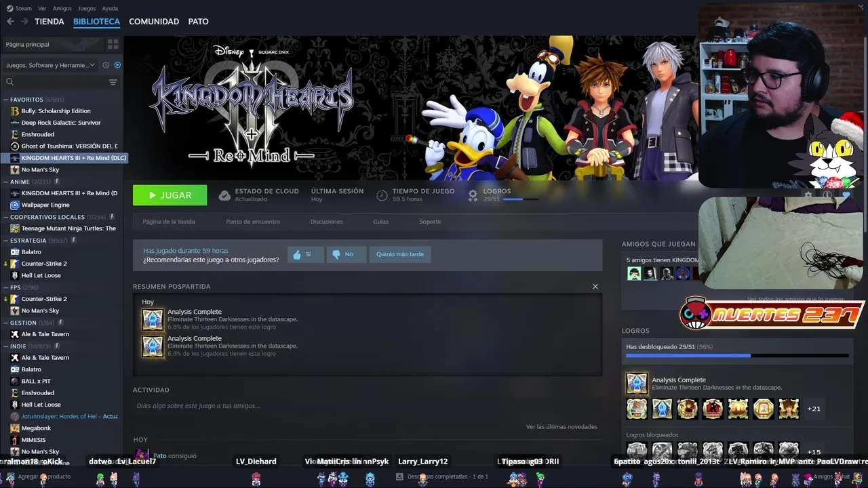Select Bully: Scholarship Edition game icon

pyautogui.click(x=15, y=110)
